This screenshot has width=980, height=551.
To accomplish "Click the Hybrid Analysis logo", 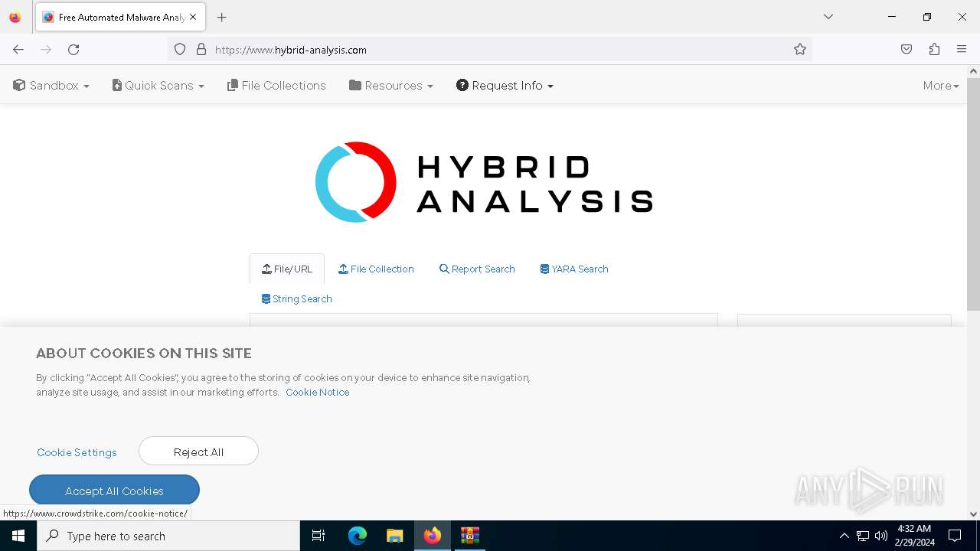I will (484, 182).
